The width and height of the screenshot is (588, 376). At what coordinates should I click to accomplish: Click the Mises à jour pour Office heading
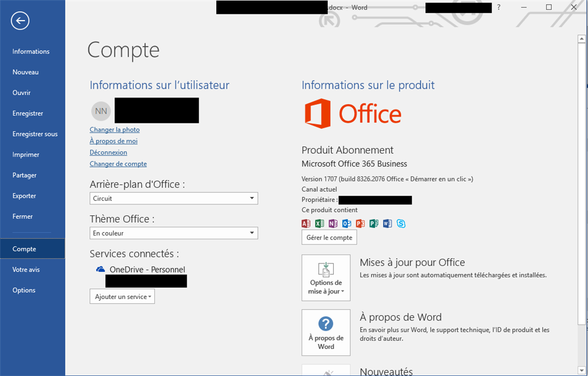412,262
